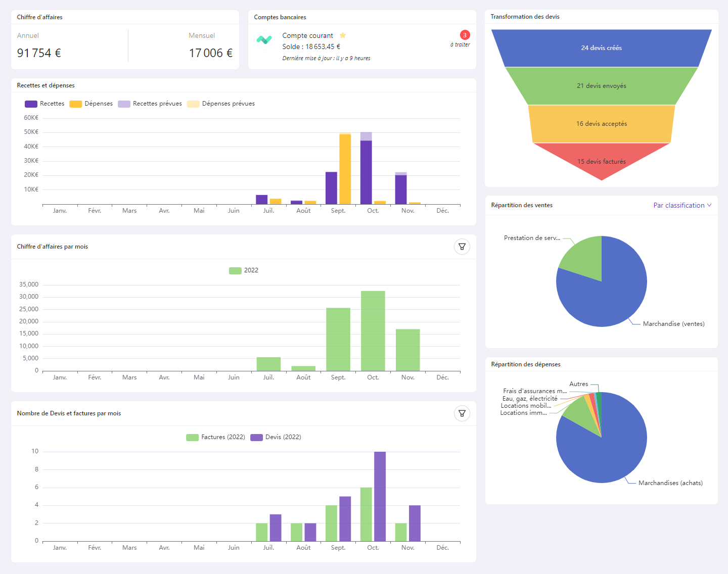The height and width of the screenshot is (574, 728).
Task: Select the 24 devis créés funnel segment
Action: [601, 47]
